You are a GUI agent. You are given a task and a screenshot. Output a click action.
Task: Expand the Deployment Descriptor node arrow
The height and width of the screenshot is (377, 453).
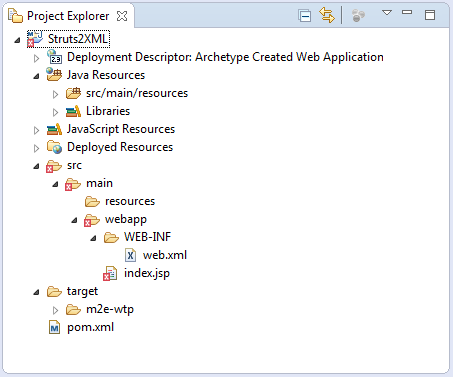click(x=36, y=58)
